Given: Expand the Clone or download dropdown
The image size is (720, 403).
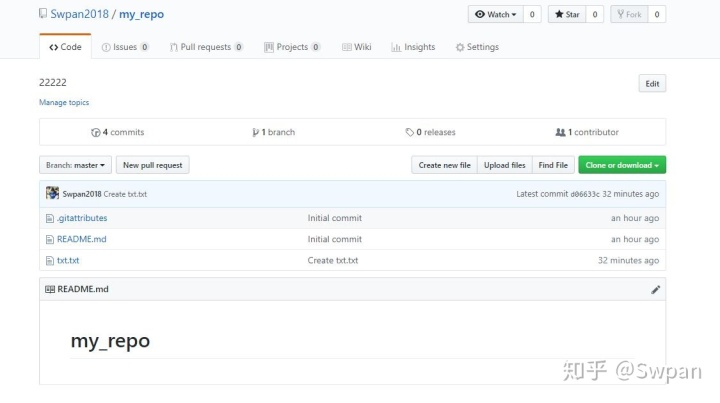Looking at the screenshot, I should click(622, 165).
